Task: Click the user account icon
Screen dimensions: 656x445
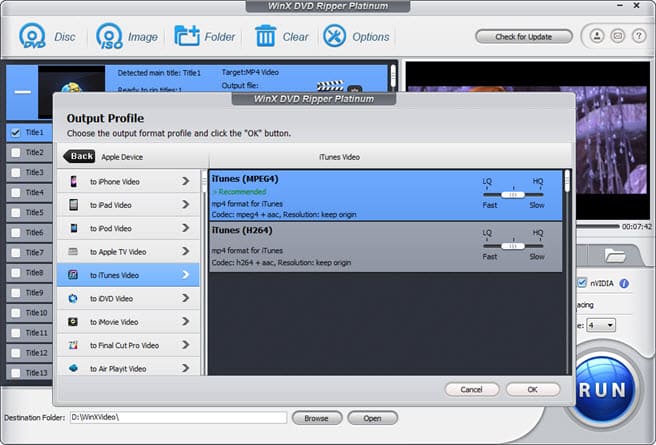Action: pos(597,36)
